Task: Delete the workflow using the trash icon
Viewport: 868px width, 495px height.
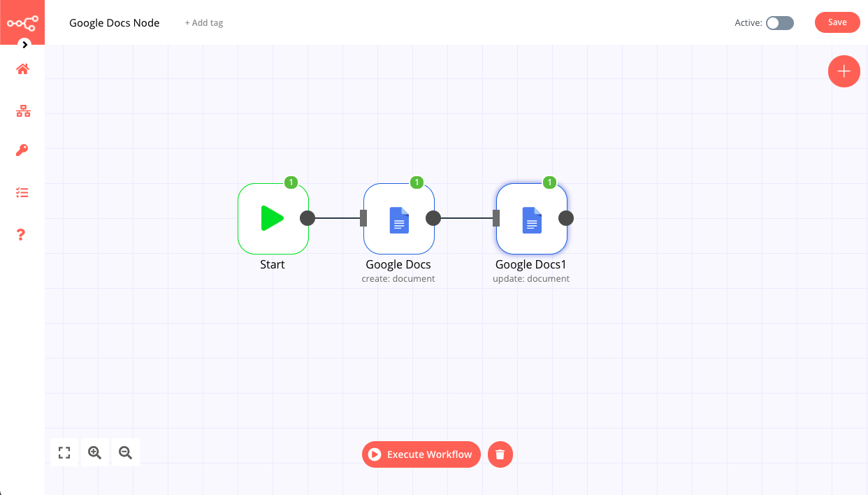Action: click(500, 454)
